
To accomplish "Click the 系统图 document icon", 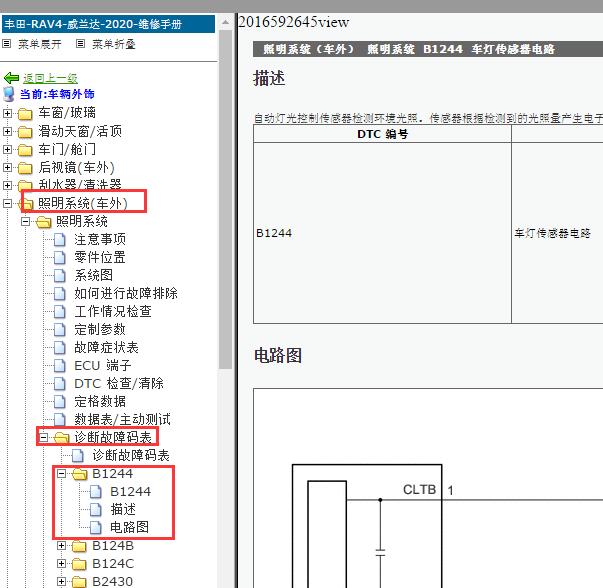I will (60, 276).
